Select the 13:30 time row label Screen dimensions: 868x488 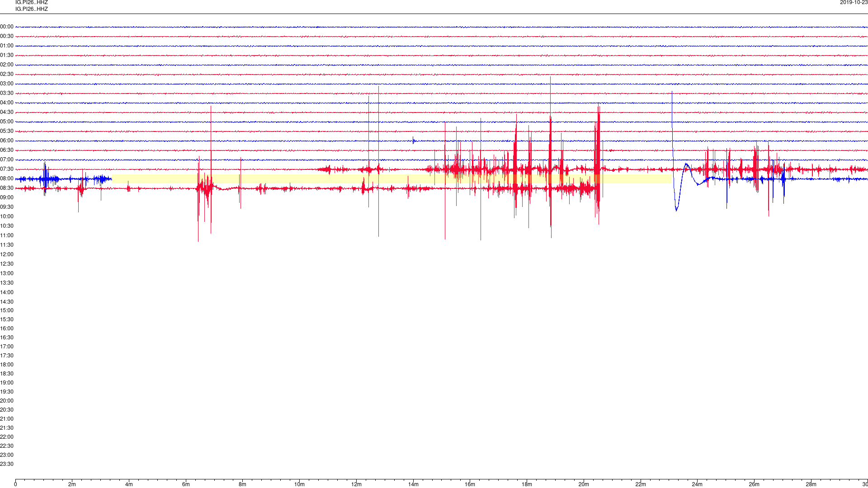[x=7, y=283]
